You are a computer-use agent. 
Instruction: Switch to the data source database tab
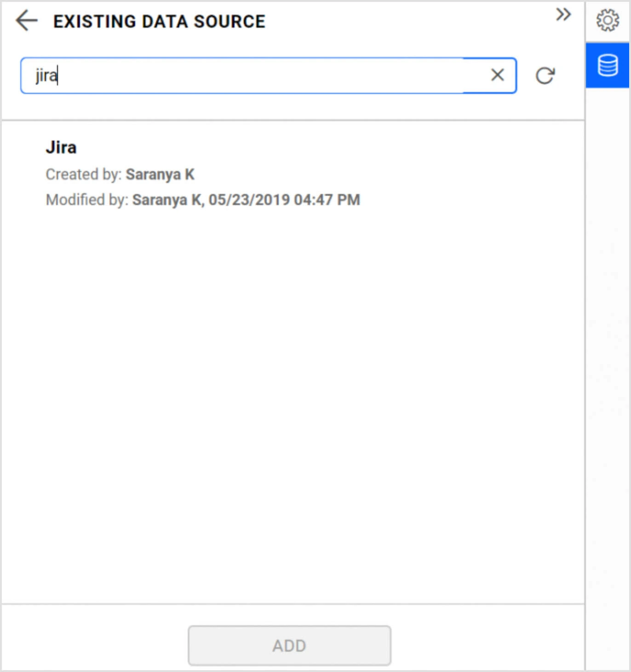[608, 65]
